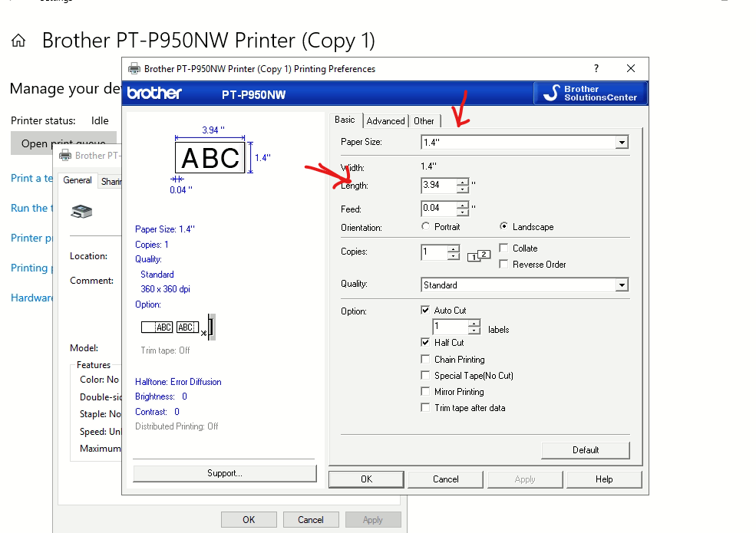Click Cancel in Printing Preferences
This screenshot has width=756, height=533.
click(x=445, y=479)
